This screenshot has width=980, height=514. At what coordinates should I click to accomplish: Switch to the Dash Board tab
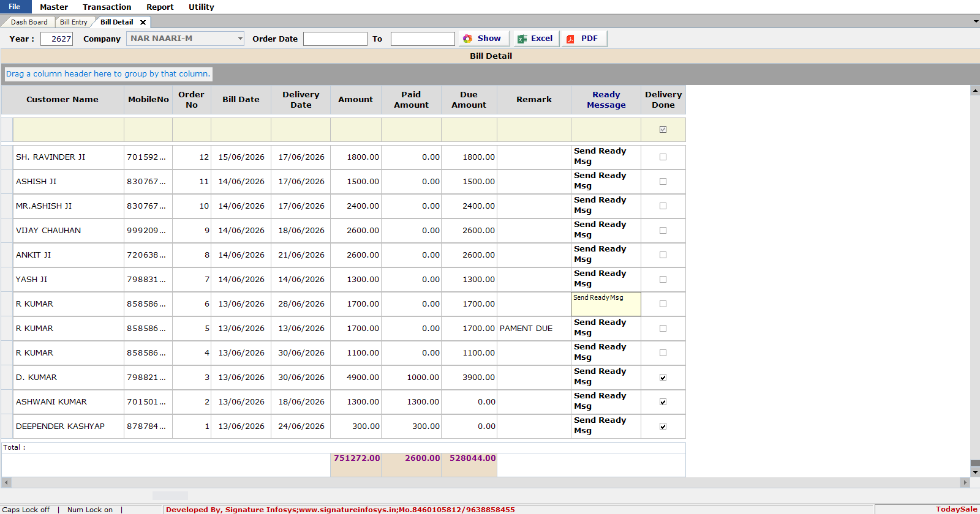coord(29,22)
